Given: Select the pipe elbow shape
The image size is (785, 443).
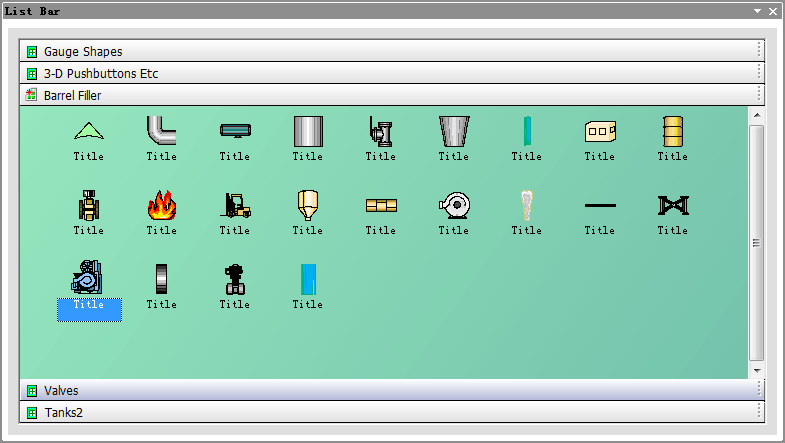Looking at the screenshot, I should 161,131.
